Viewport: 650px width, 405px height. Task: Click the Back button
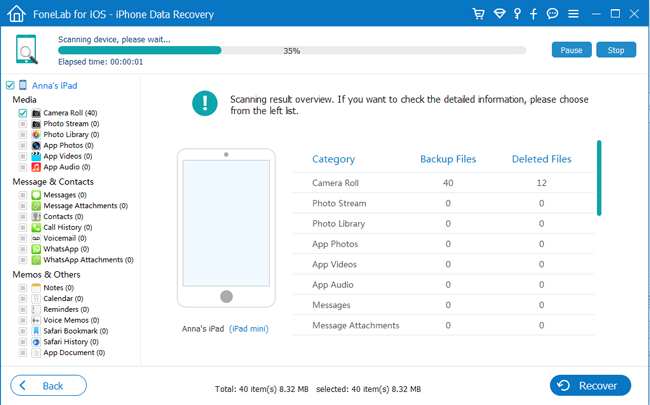(x=49, y=386)
